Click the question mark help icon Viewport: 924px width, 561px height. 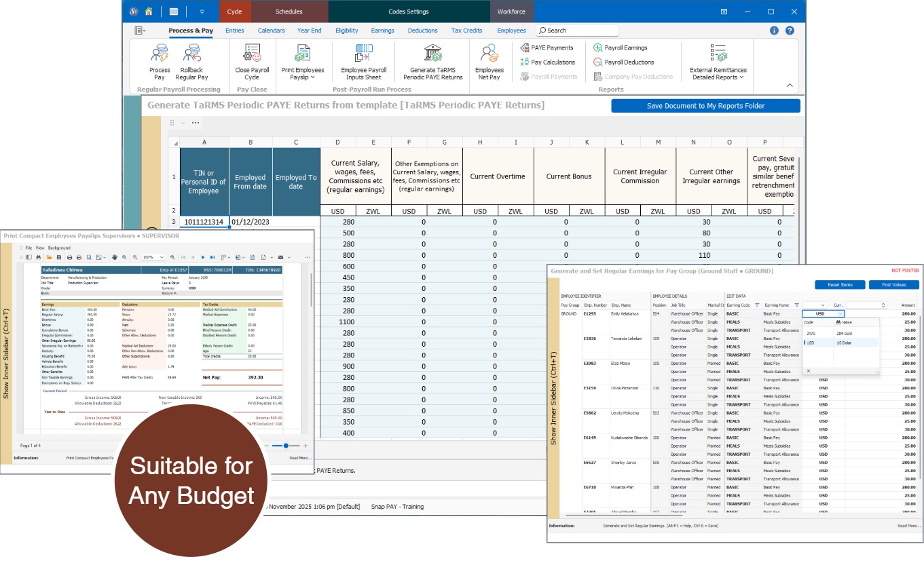click(x=790, y=31)
